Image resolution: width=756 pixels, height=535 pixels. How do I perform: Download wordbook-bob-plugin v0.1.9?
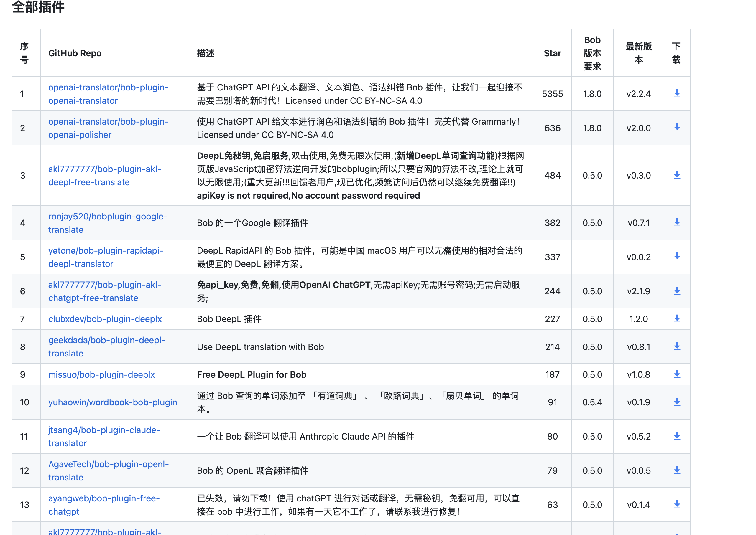tap(677, 402)
